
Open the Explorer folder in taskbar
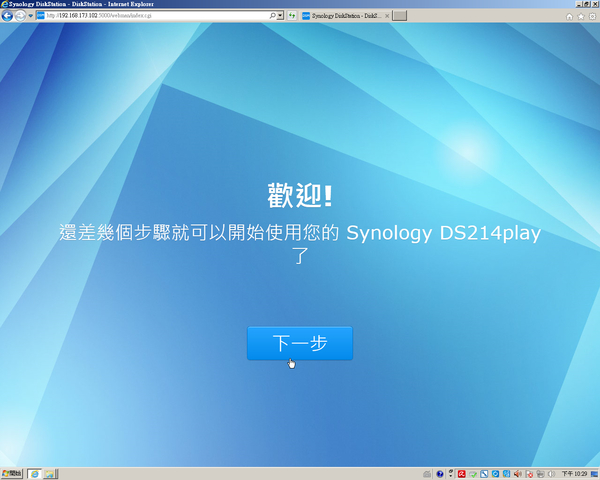(50, 472)
